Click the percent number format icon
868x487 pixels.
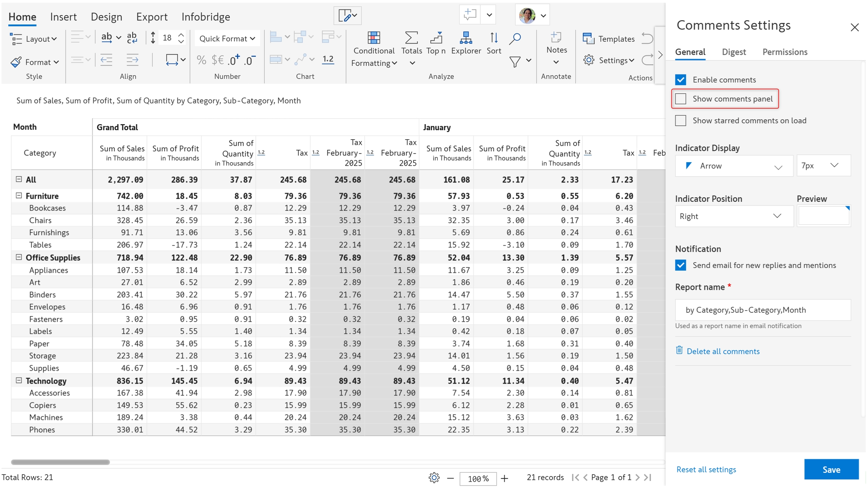coord(201,60)
